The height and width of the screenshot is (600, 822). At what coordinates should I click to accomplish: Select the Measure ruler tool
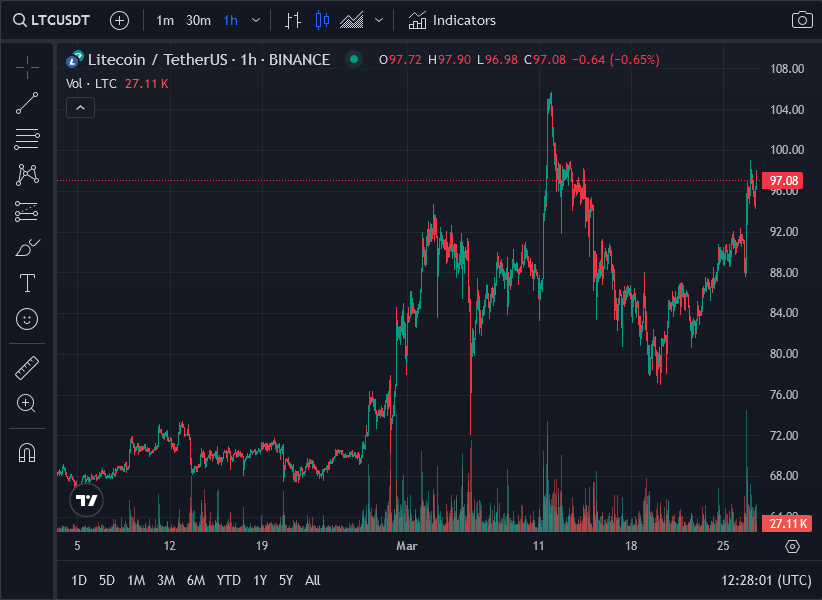coord(27,368)
